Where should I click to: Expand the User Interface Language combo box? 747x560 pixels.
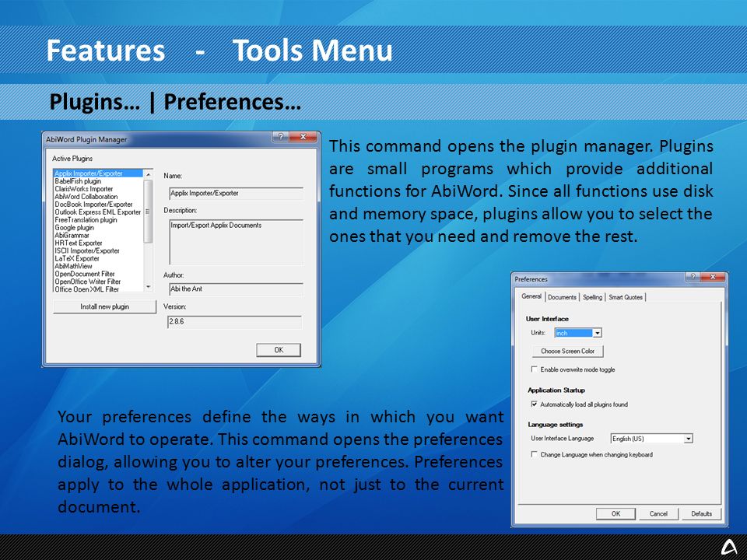(x=689, y=439)
